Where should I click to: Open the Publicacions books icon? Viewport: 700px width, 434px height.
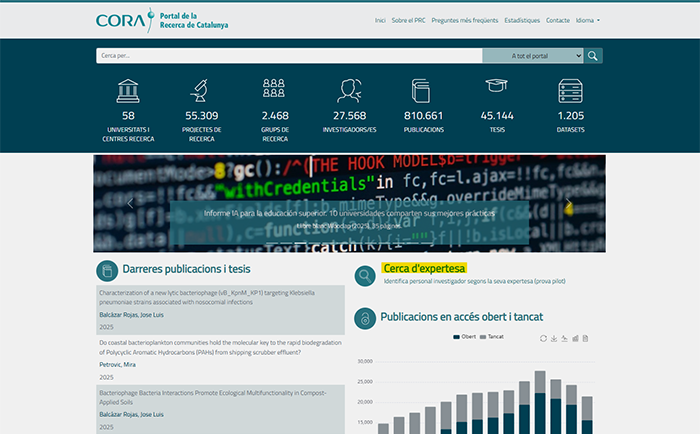424,91
